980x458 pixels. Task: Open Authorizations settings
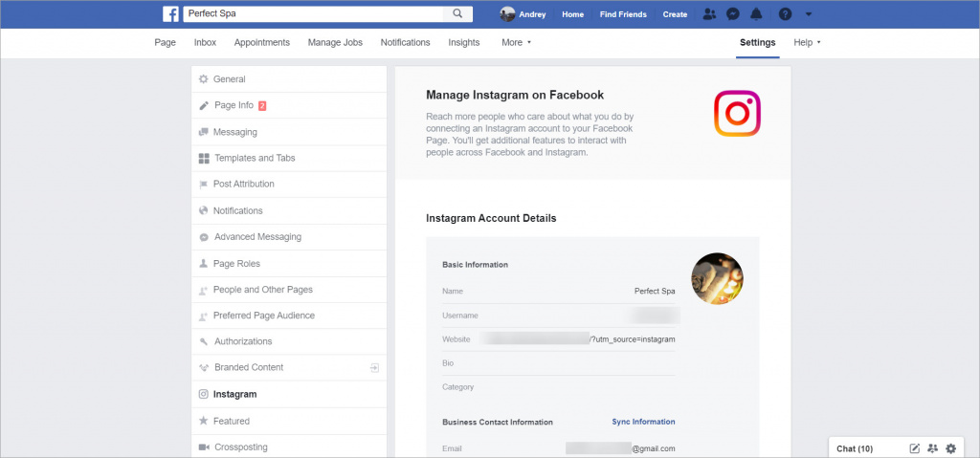[x=289, y=341]
